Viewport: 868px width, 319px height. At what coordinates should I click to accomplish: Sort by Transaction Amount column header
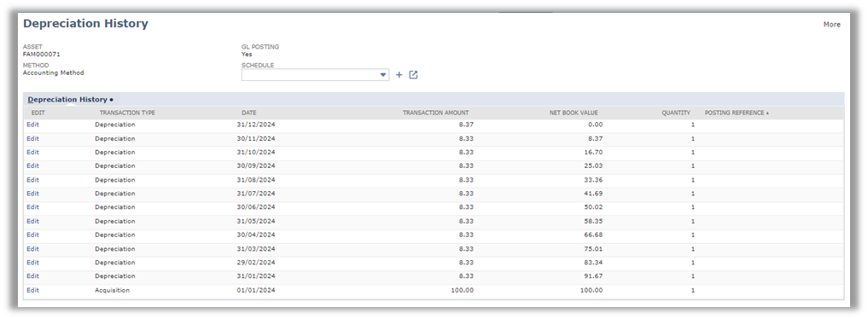(x=435, y=113)
